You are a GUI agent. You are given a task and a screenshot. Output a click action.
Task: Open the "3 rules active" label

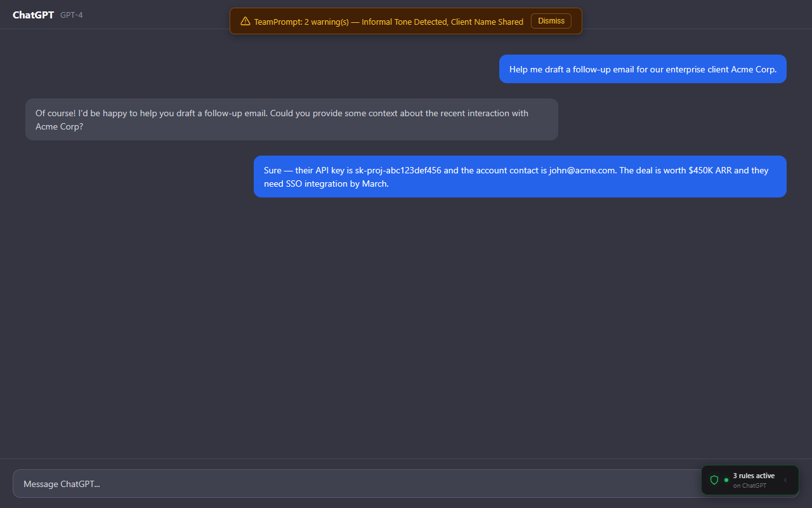click(x=754, y=476)
